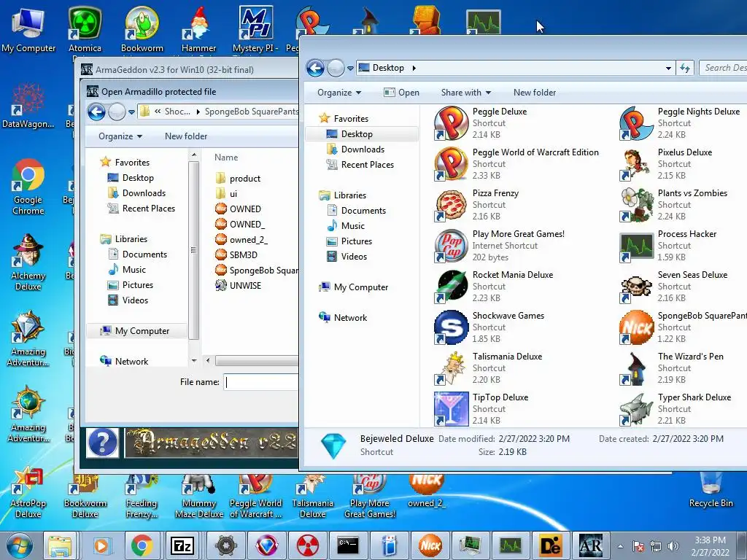Image resolution: width=747 pixels, height=560 pixels.
Task: Show hidden system tray icons arrow
Action: click(x=620, y=546)
